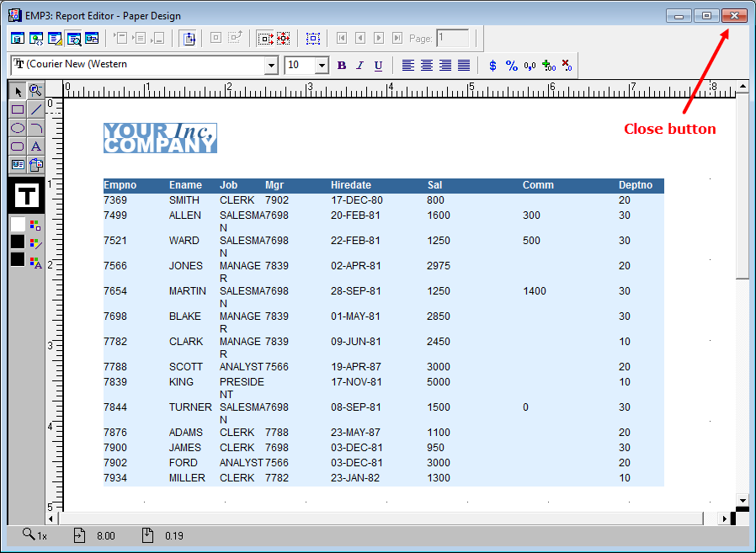Apply percent format
This screenshot has height=553, width=756.
point(512,65)
